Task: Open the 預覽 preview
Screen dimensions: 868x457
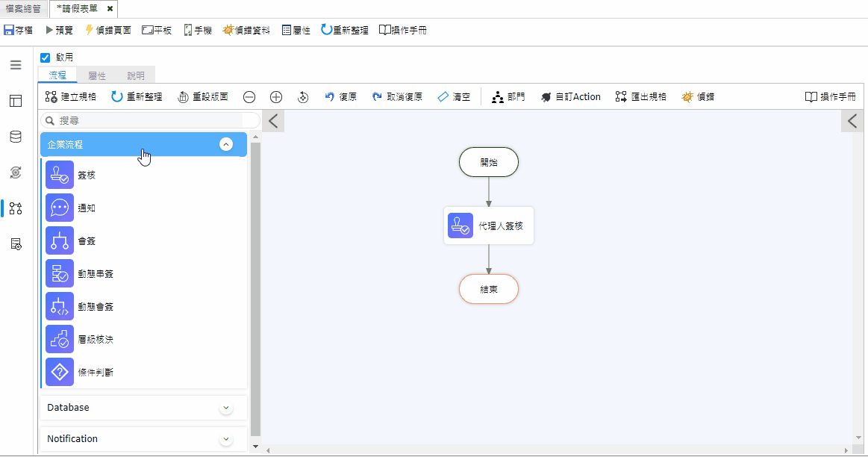Action: pos(59,30)
